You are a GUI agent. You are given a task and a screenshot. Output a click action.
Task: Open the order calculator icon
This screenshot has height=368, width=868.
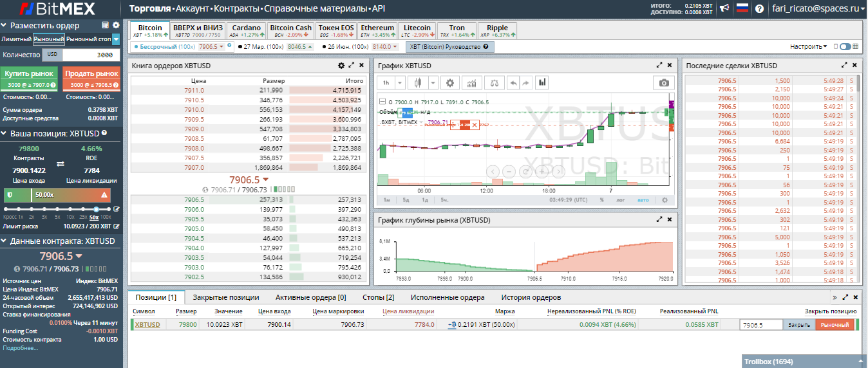[x=106, y=25]
